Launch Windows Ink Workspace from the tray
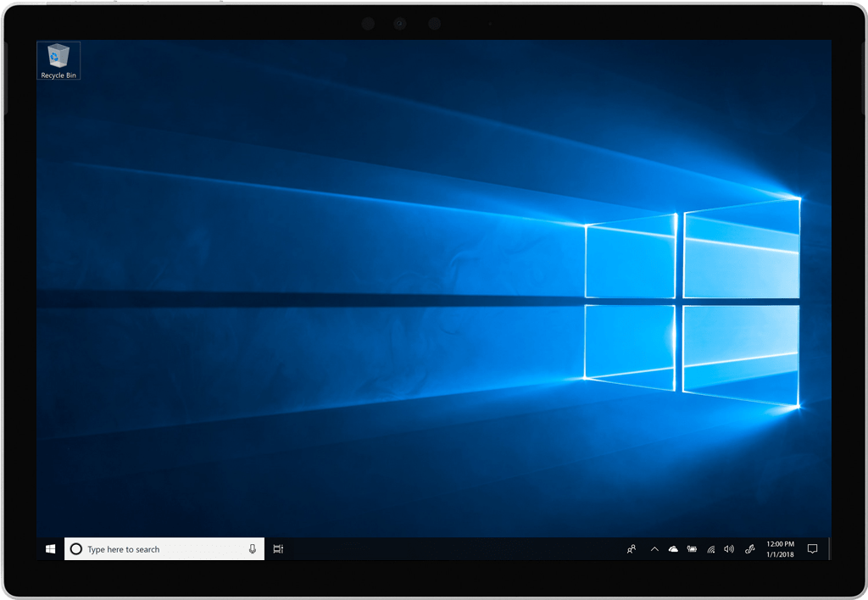 (749, 548)
